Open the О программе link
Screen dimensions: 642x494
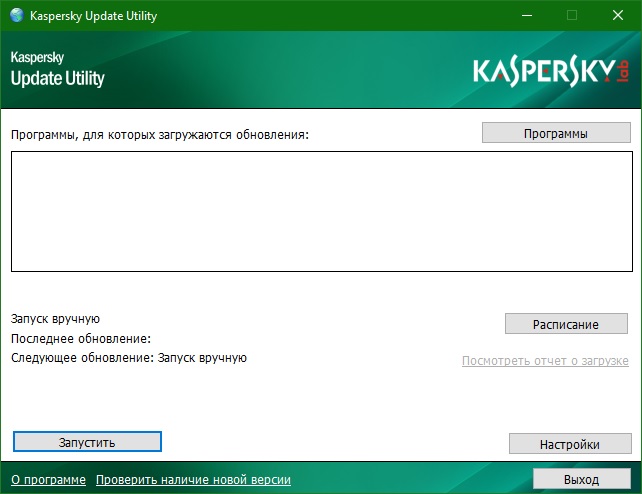click(x=48, y=479)
